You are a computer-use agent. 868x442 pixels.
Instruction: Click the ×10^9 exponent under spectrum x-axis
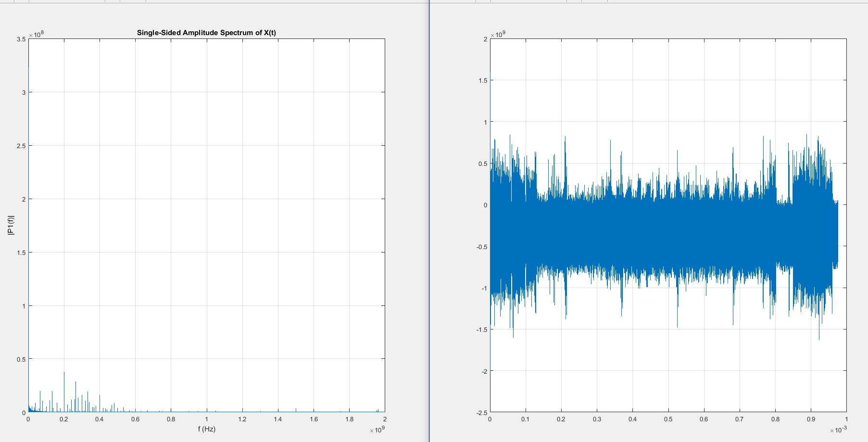377,429
